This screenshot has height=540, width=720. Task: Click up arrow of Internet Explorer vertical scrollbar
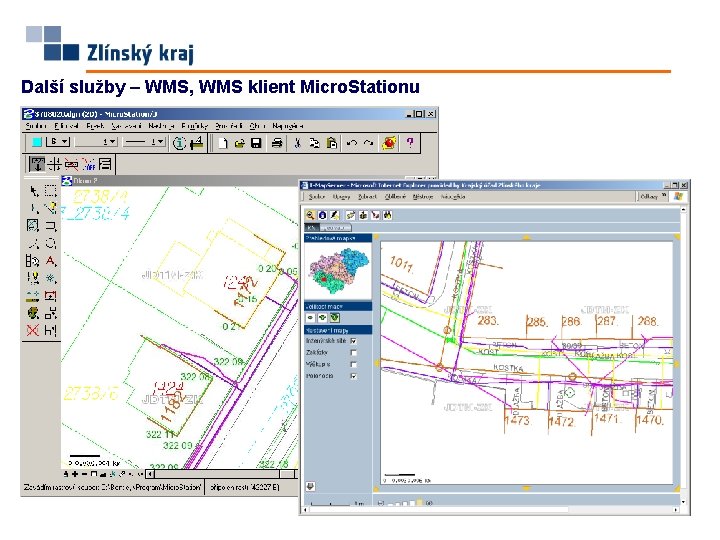683,209
